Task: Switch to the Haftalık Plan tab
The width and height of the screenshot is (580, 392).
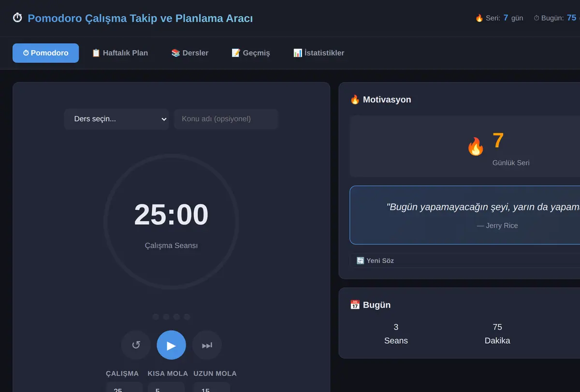Action: (x=120, y=53)
